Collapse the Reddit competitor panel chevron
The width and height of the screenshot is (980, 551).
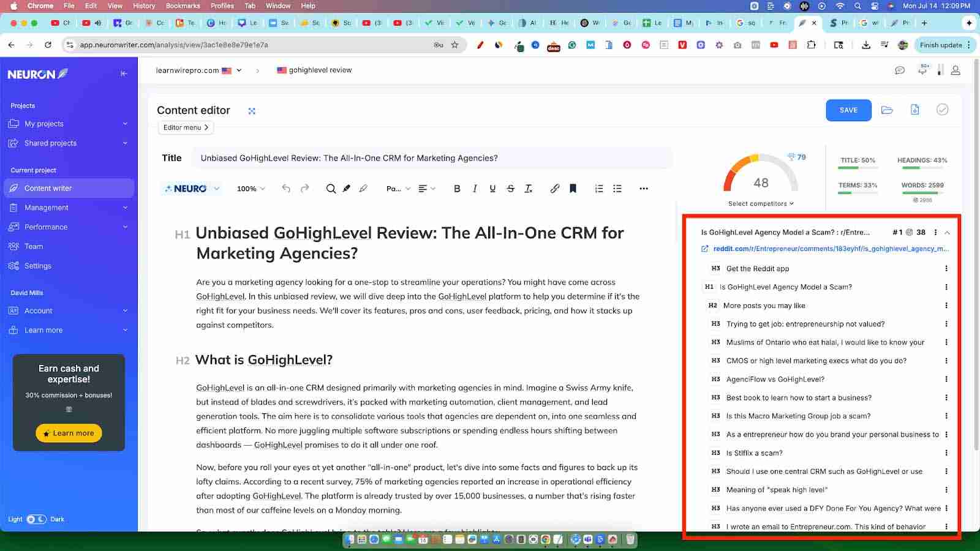tap(948, 233)
